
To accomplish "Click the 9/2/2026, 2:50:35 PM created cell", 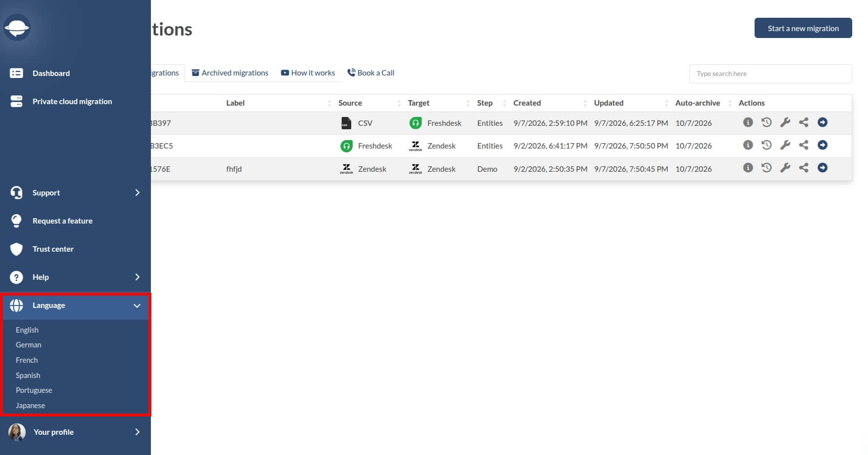I will 550,169.
